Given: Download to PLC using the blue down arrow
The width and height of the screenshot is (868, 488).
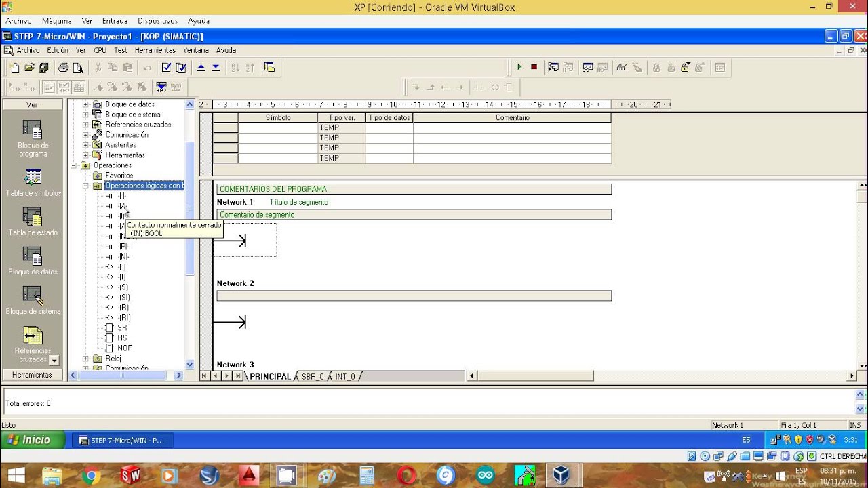Looking at the screenshot, I should click(x=216, y=67).
